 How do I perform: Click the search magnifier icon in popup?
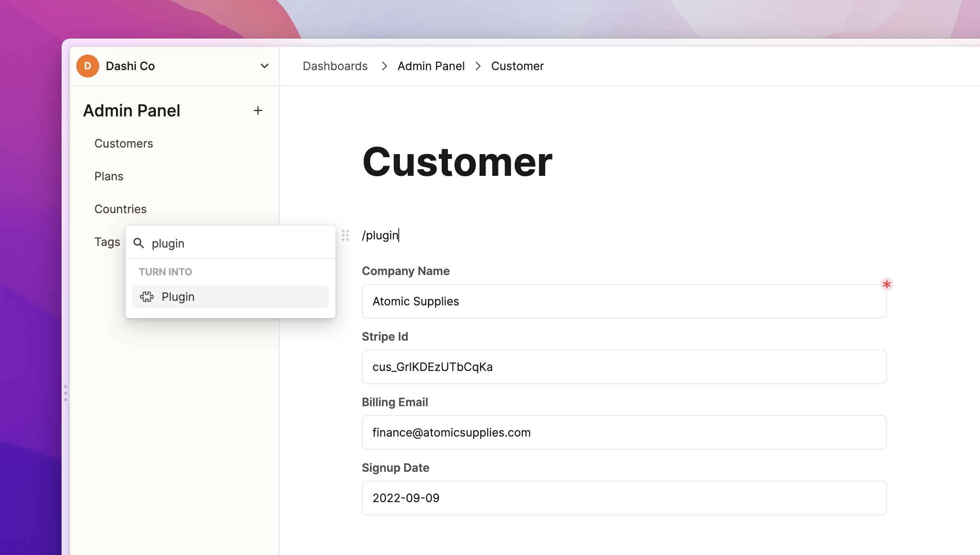tap(139, 243)
